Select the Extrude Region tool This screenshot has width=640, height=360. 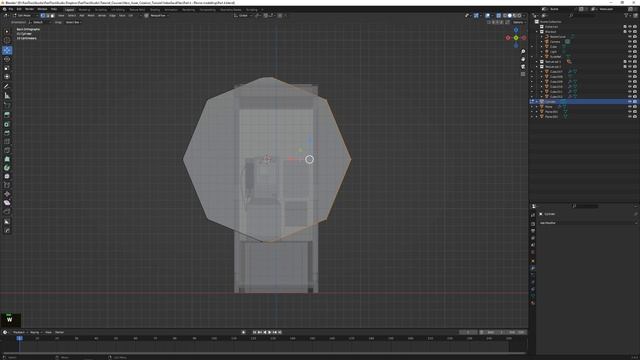pos(7,115)
